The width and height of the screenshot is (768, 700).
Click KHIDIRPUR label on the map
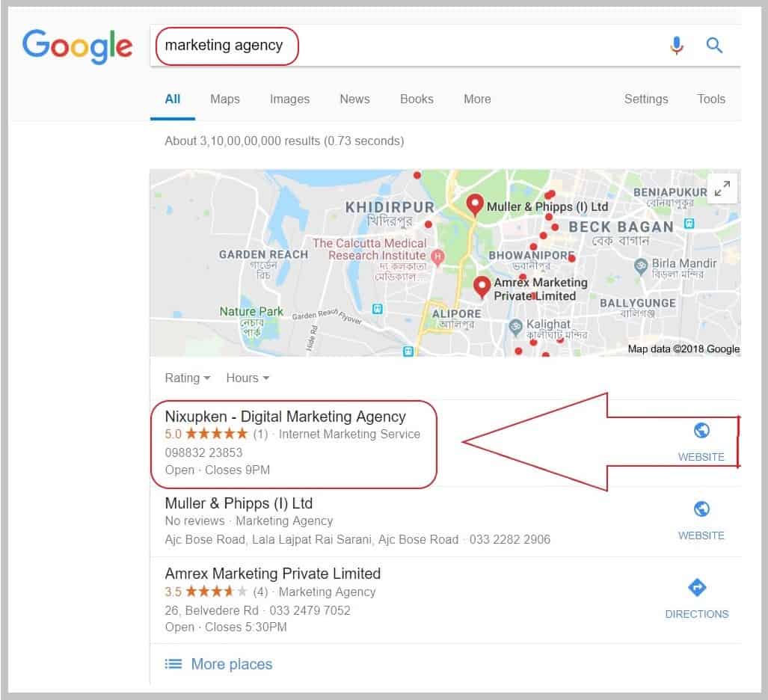coord(390,207)
